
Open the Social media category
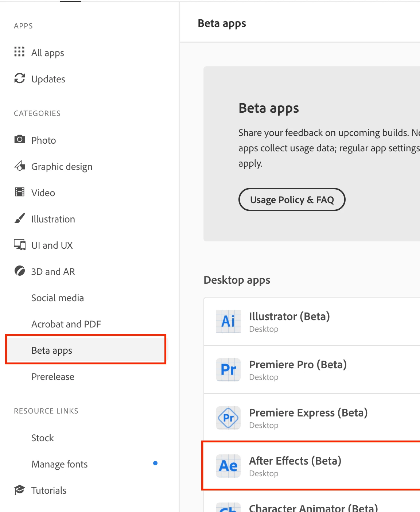pyautogui.click(x=58, y=298)
